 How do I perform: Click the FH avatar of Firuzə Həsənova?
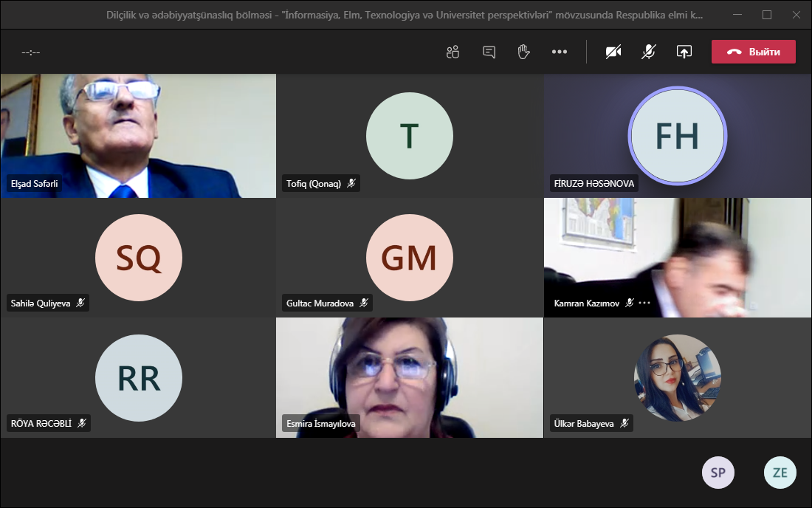pos(678,136)
